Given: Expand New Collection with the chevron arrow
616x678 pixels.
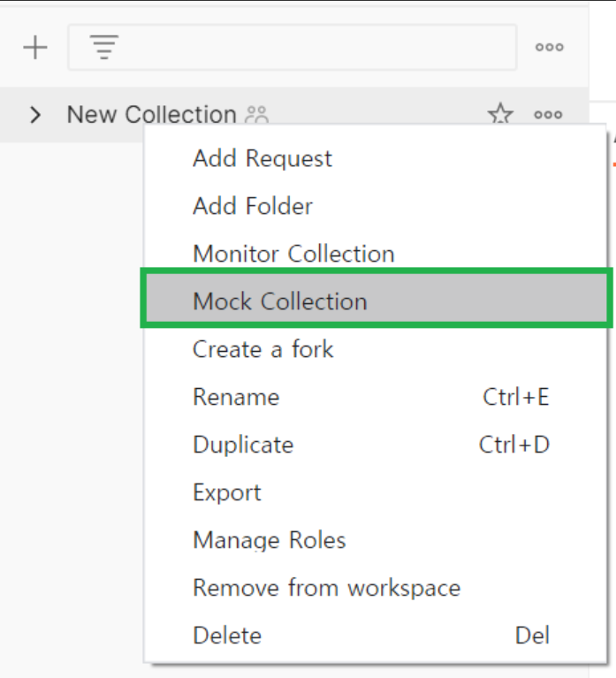Looking at the screenshot, I should (35, 115).
